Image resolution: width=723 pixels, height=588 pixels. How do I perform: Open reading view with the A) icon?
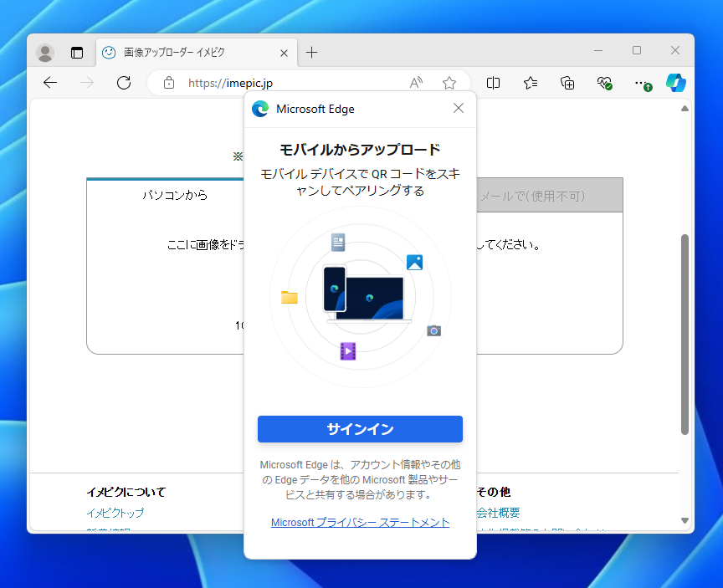coord(416,83)
